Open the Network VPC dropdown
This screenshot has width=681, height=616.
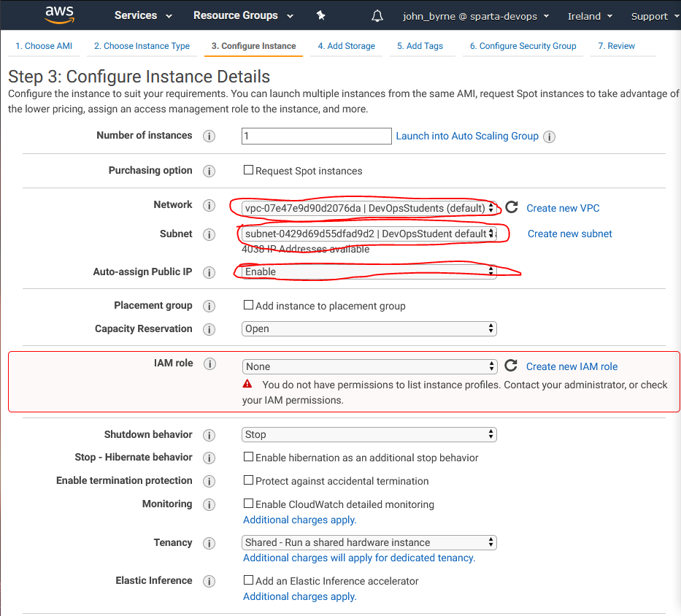tap(369, 208)
